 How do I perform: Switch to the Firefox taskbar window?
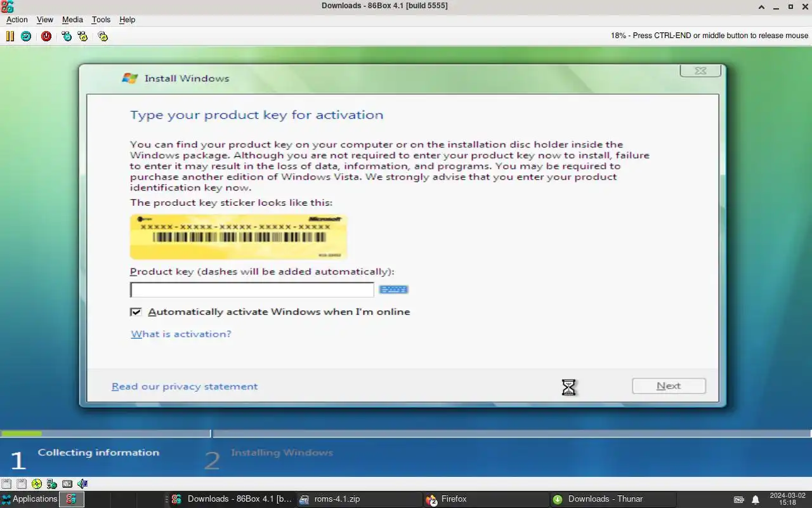(485, 499)
